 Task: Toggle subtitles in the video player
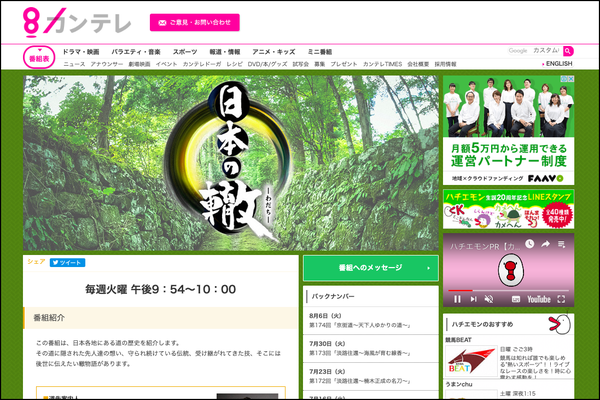[x=515, y=298]
